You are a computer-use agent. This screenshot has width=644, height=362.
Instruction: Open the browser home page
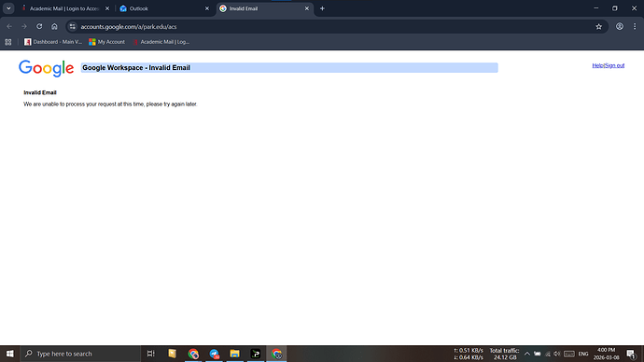[54, 26]
